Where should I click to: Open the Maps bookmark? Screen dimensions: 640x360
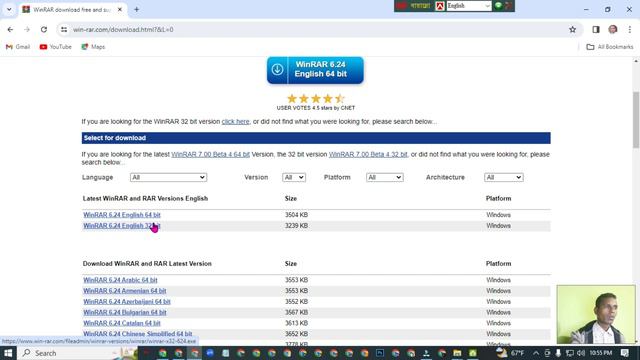[93, 47]
